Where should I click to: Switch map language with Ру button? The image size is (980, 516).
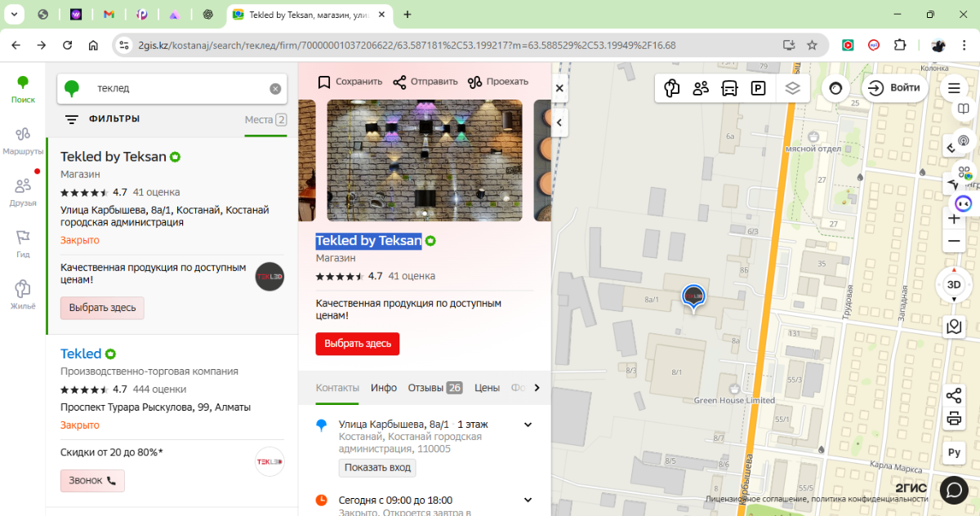click(x=954, y=452)
